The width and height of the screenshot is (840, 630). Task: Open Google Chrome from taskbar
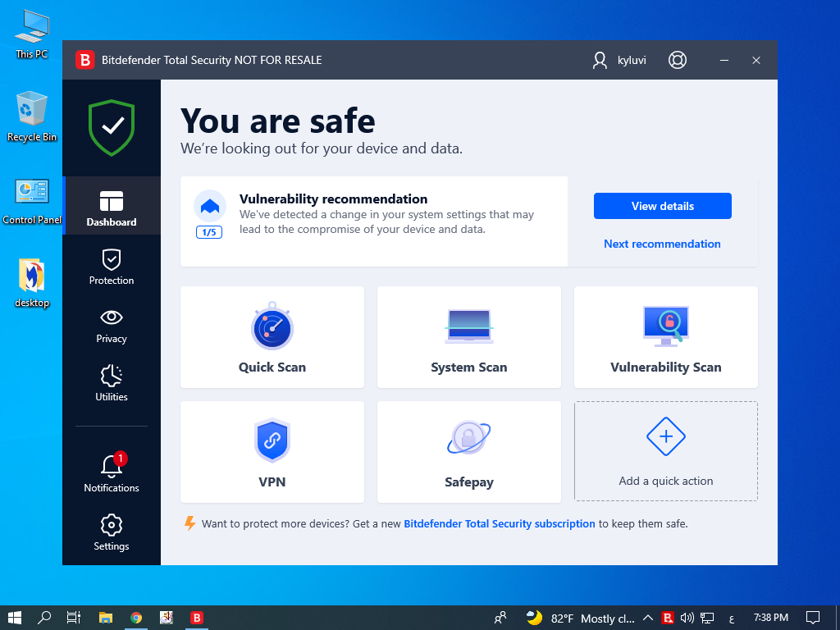[136, 618]
